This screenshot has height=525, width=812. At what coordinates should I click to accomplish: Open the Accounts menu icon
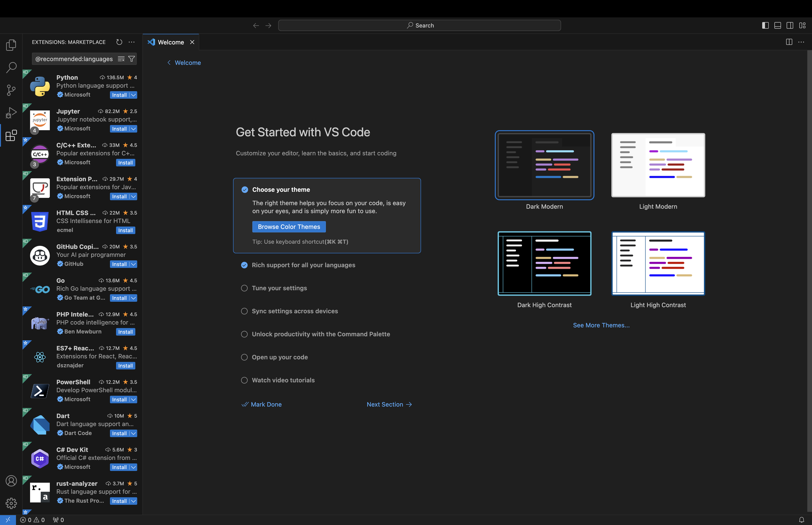[x=11, y=481]
